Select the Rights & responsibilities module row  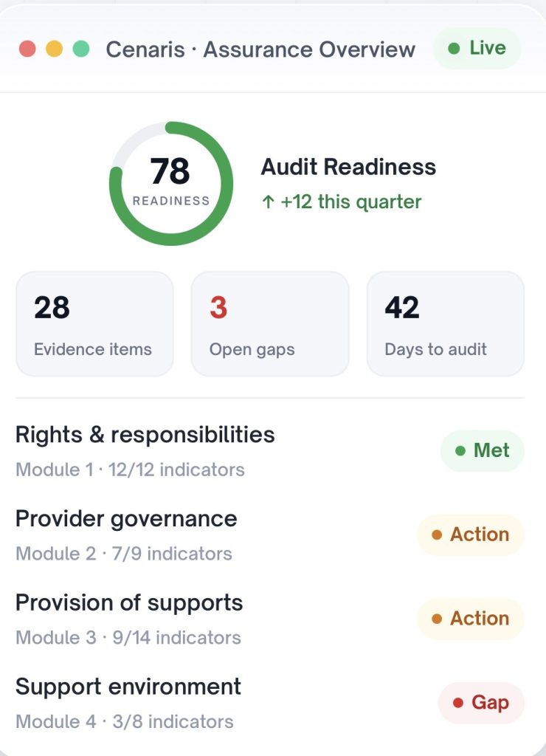point(270,451)
